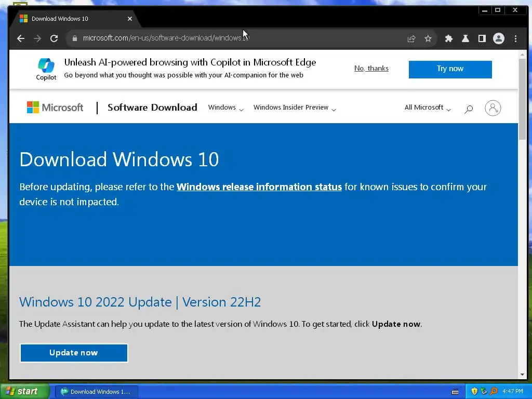Click the scrollbar down arrow
Viewport: 532px width, 399px height.
(x=522, y=375)
